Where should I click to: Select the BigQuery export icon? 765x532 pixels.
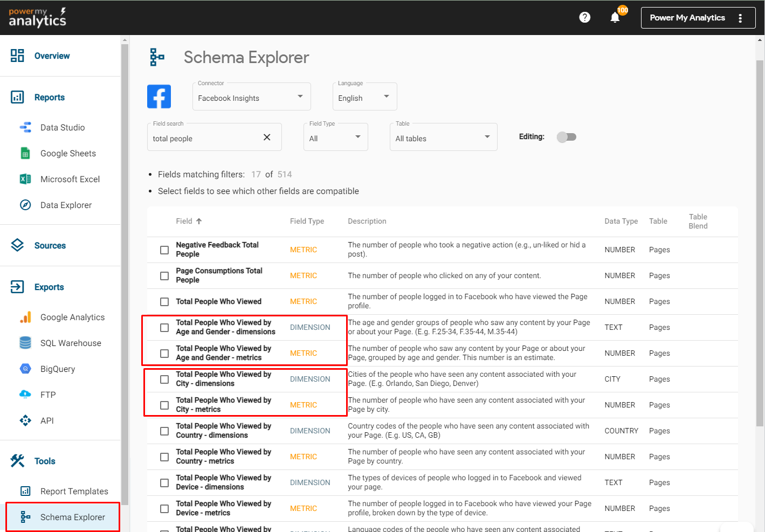pyautogui.click(x=25, y=369)
